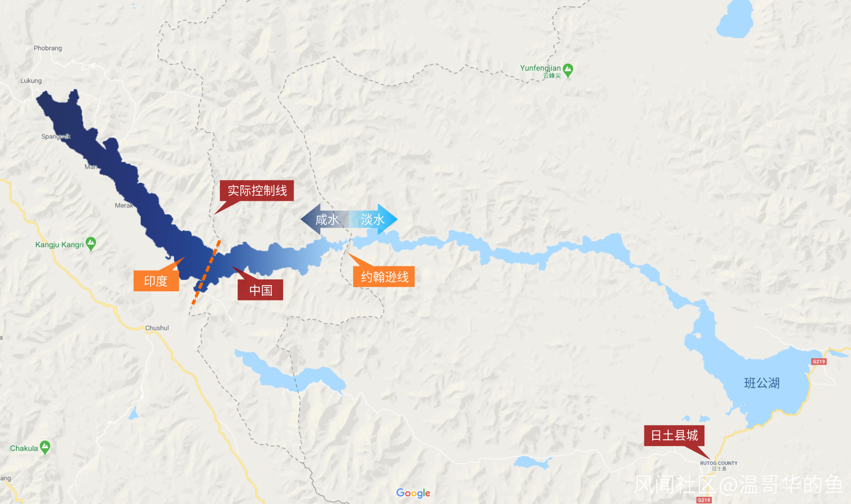851x504 pixels.
Task: Select the orange 印度 callout label
Action: (x=156, y=281)
